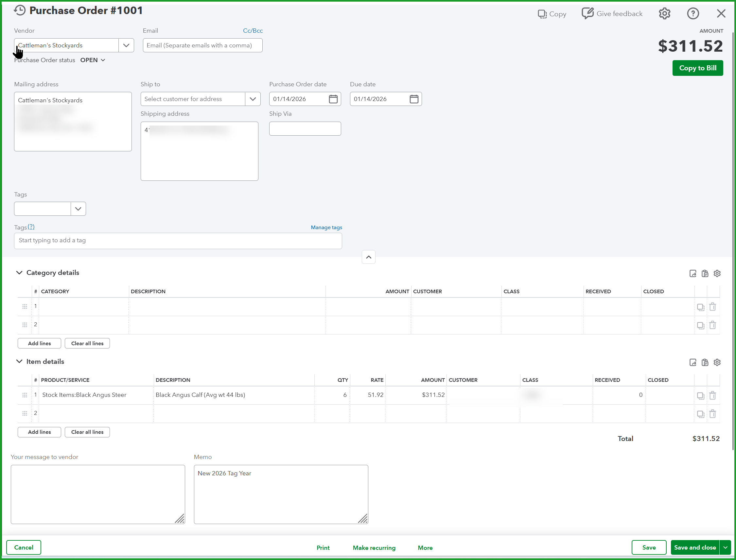
Task: Duplicate the Black Angus Steer line
Action: tap(700, 395)
